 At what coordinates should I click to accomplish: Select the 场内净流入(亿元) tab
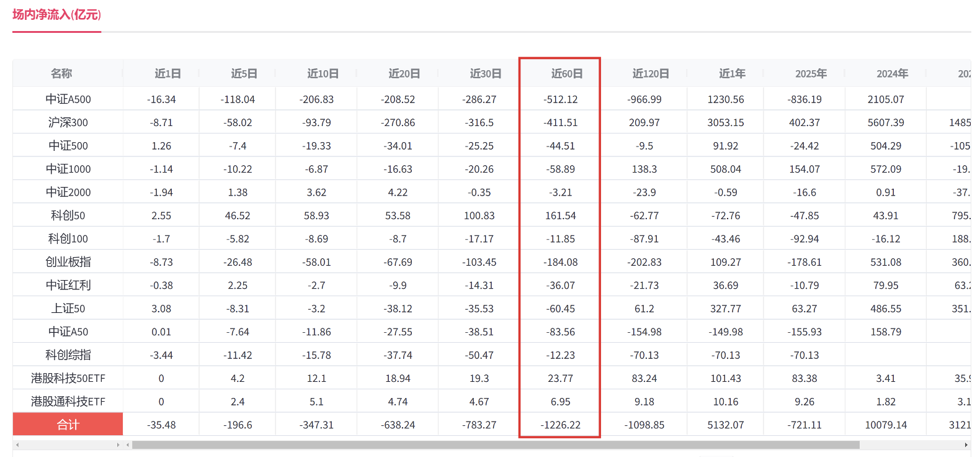tap(56, 15)
